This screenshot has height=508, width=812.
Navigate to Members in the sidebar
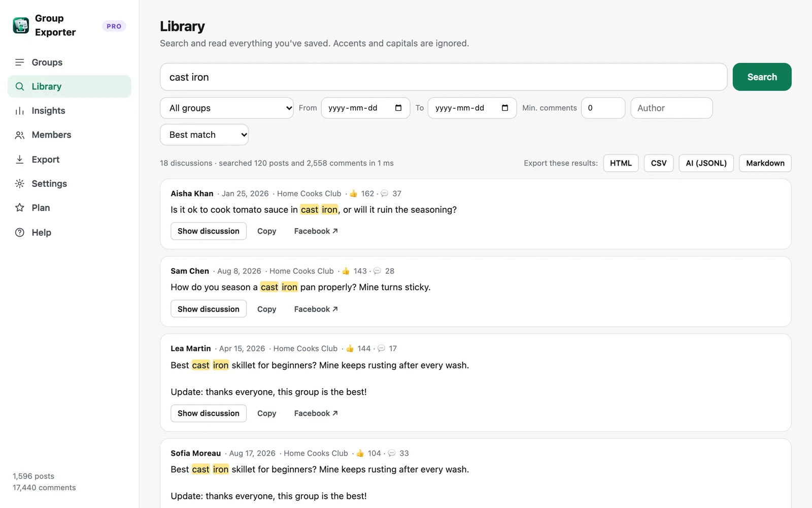pos(70,135)
